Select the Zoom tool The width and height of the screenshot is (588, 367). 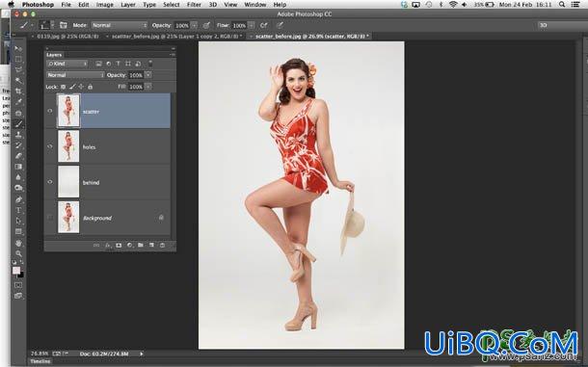click(x=18, y=253)
